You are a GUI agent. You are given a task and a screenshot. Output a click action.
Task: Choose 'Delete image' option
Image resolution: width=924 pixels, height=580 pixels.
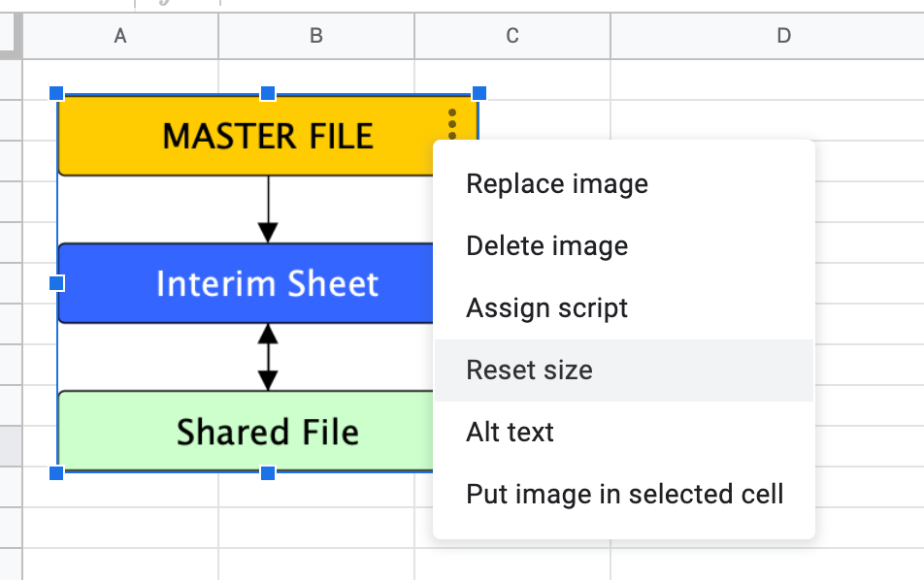coord(547,246)
